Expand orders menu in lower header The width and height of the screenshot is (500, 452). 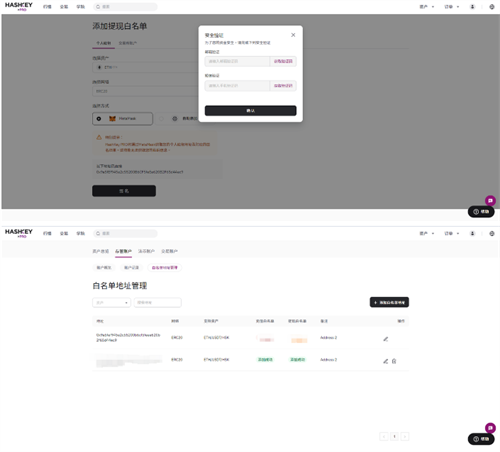[452, 233]
